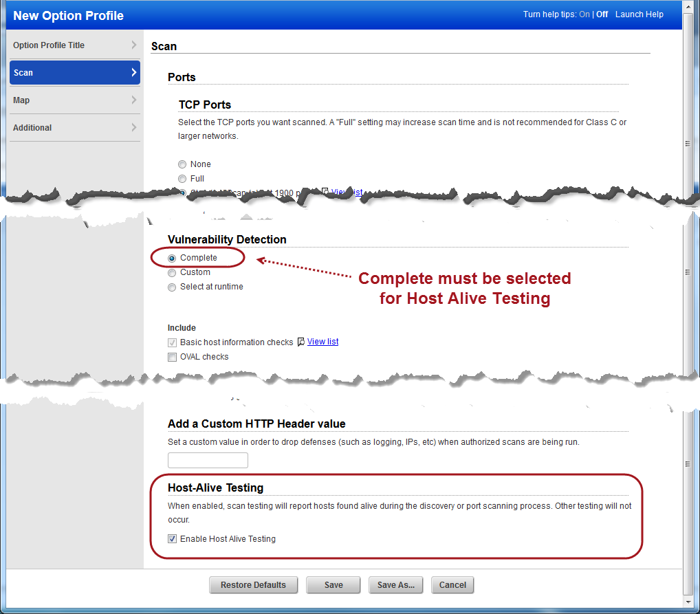
Task: Open the Additional settings tab
Action: pos(32,127)
